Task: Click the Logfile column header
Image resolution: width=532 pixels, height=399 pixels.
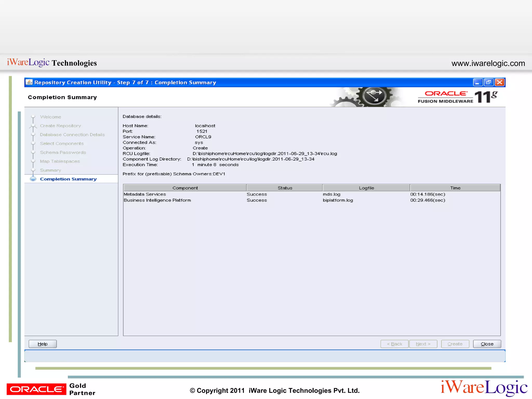Action: coord(366,188)
